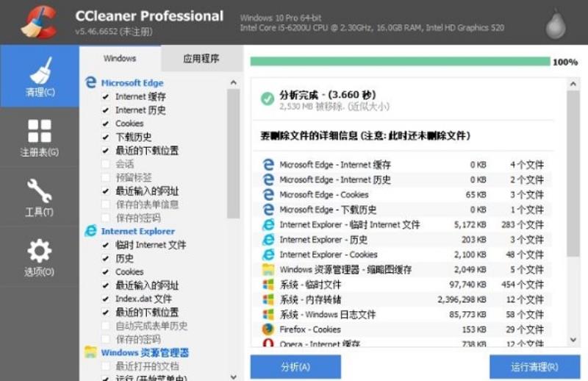Click the results panel scrollbar thumb
This screenshot has width=588, height=381.
(573, 174)
